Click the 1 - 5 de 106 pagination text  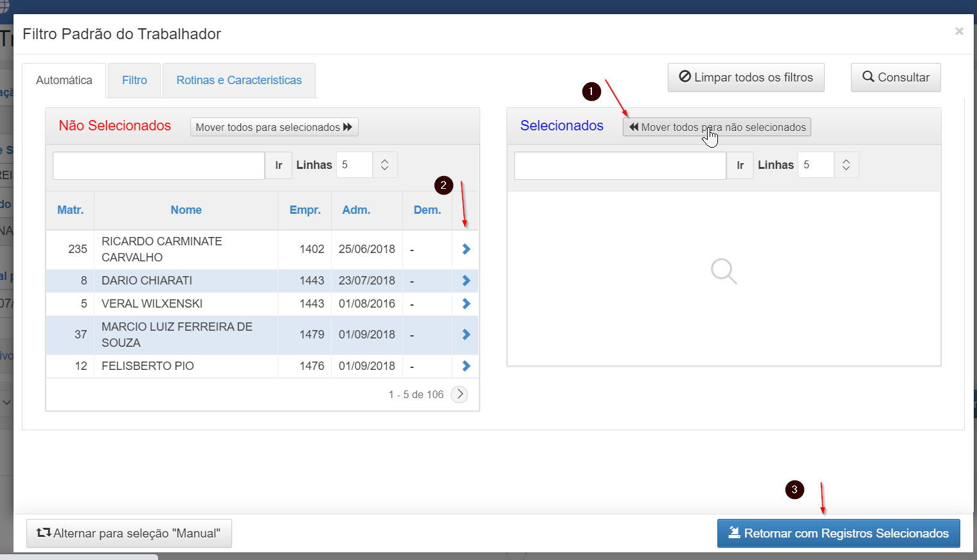point(416,394)
